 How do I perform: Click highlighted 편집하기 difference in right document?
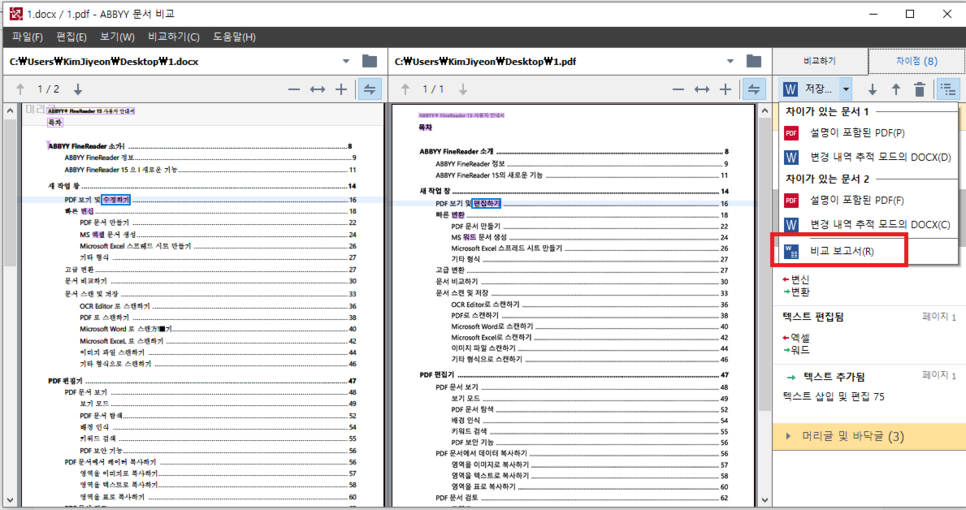pos(486,203)
